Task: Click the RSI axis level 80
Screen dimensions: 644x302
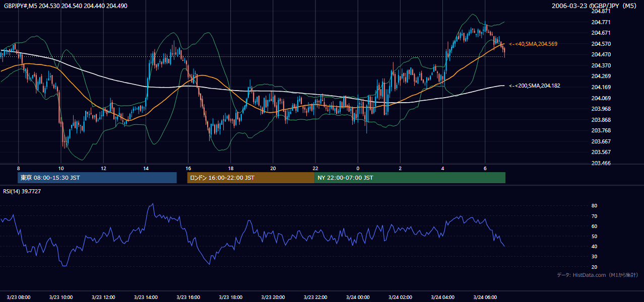Action: pyautogui.click(x=594, y=206)
